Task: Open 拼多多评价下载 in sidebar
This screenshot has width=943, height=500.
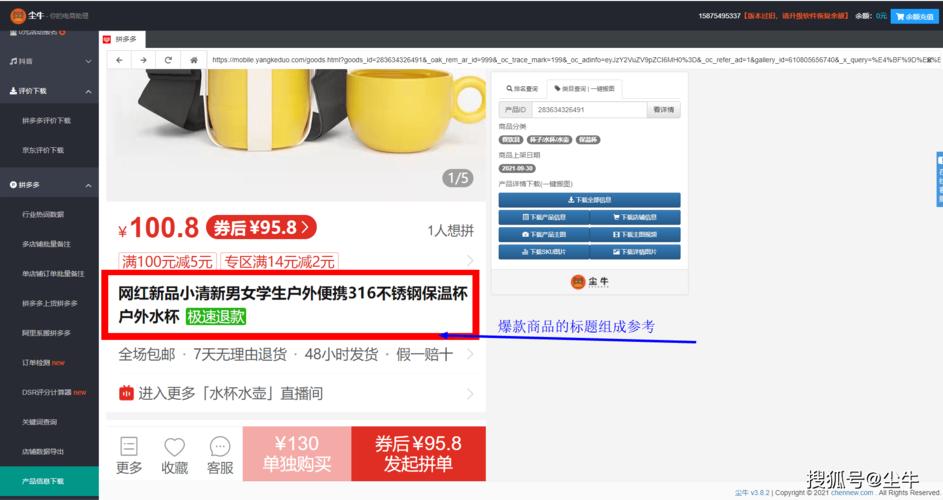Action: tap(46, 120)
